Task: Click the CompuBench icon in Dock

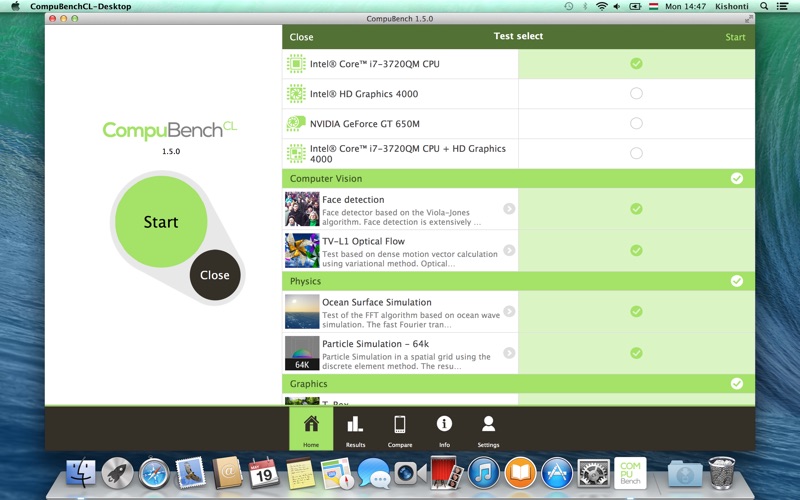Action: [x=630, y=472]
